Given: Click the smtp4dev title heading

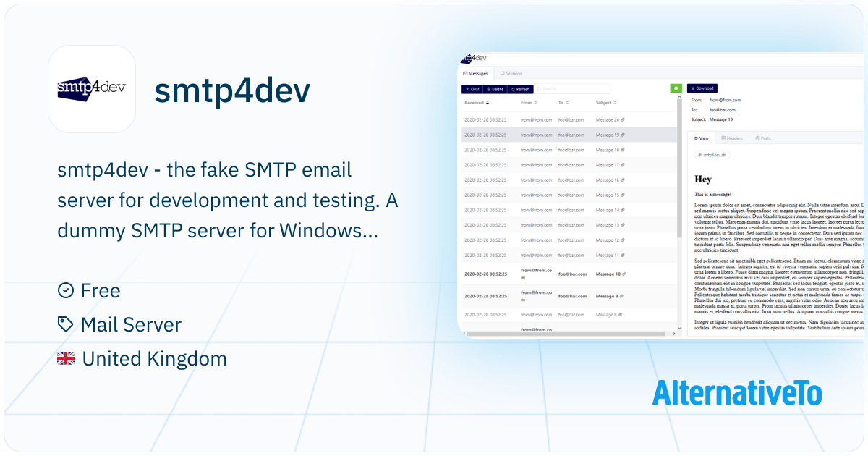Looking at the screenshot, I should pyautogui.click(x=232, y=90).
